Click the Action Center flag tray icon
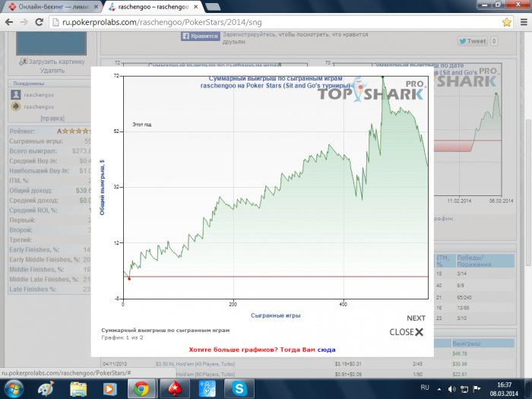This screenshot has height=399, width=532. coord(477,389)
